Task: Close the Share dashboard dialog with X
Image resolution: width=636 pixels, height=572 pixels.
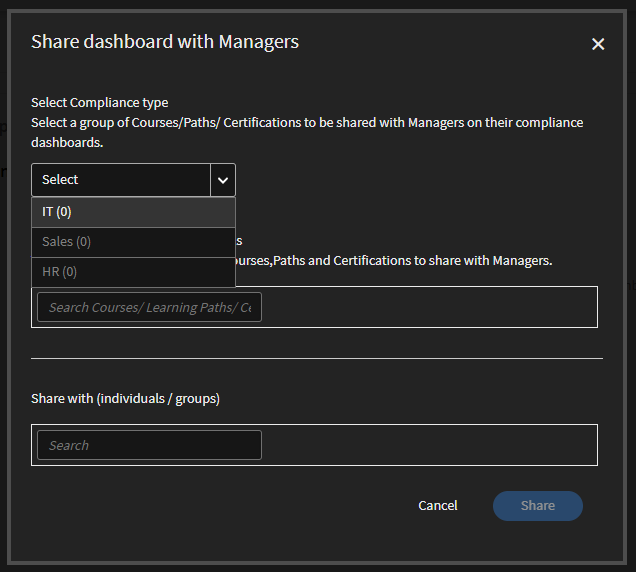Action: 598,44
